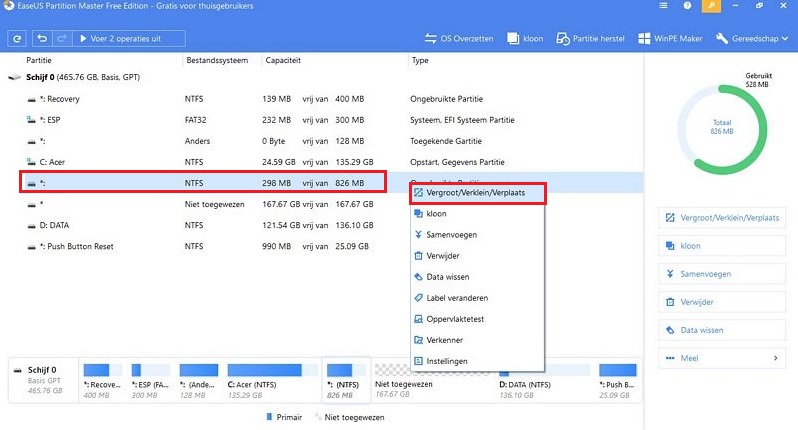Execute pending operations via 'Voer 2 operaties uit'
This screenshot has width=798, height=430.
tap(129, 39)
